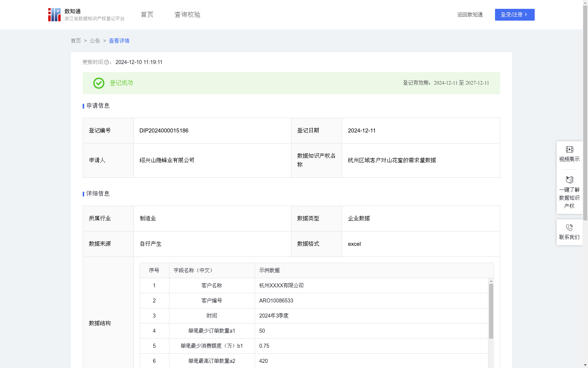Viewport: 588px width, 368px height.
Task: Click the excel data format value
Action: click(x=354, y=244)
